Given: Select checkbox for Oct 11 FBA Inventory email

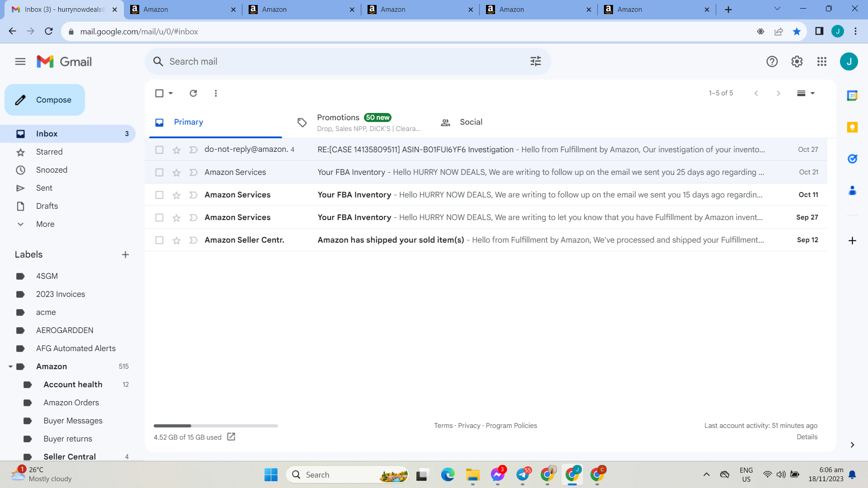Looking at the screenshot, I should (x=159, y=195).
